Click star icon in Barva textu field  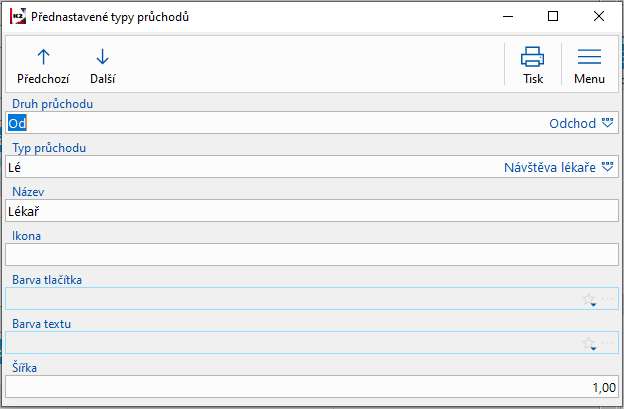(589, 343)
